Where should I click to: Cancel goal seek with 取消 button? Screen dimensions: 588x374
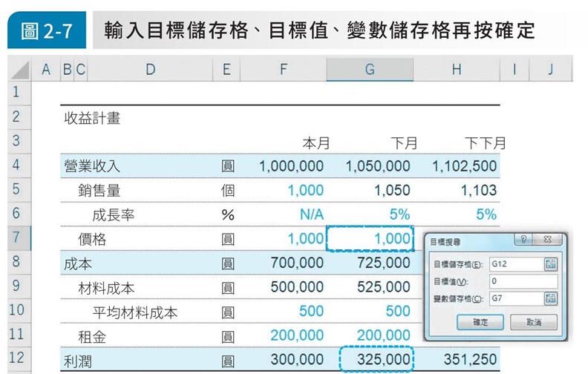click(534, 322)
